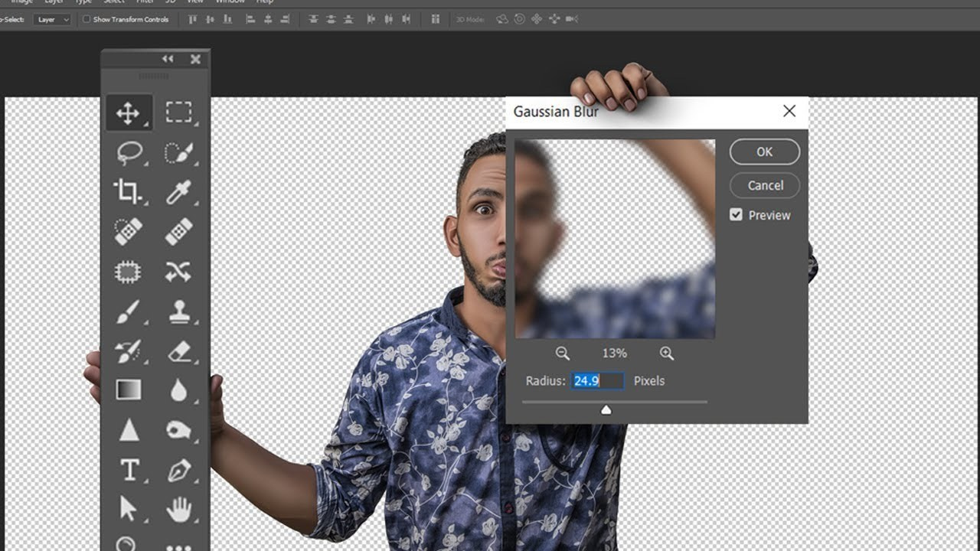The height and width of the screenshot is (551, 980).
Task: Choose the Eraser tool
Action: point(178,351)
